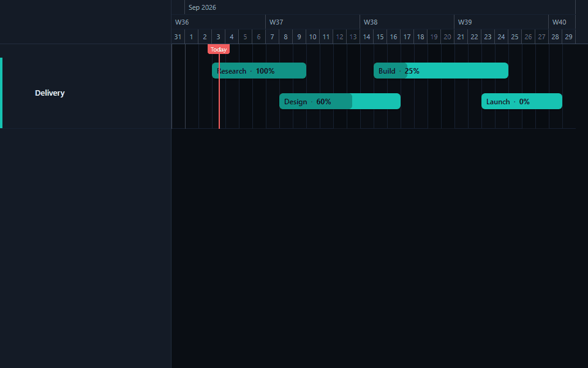Click the W36 week header
The height and width of the screenshot is (368, 588).
click(x=218, y=22)
